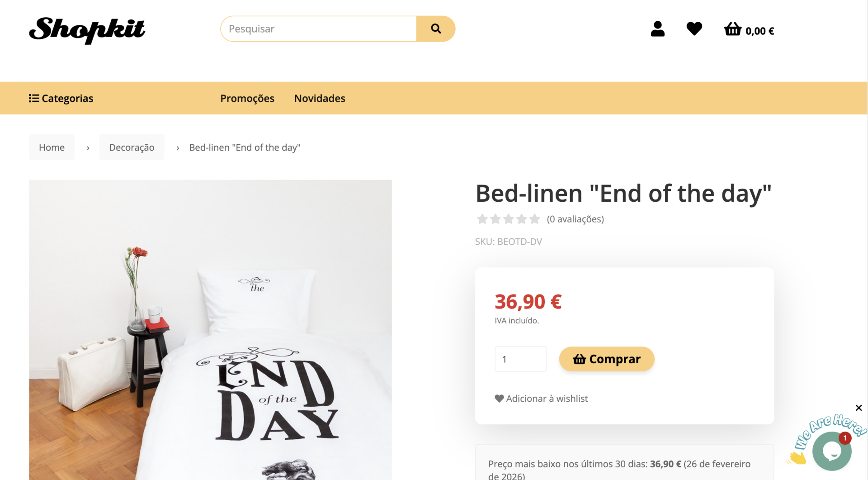Click the (0 avaliações) reviews link
868x480 pixels.
(x=575, y=219)
